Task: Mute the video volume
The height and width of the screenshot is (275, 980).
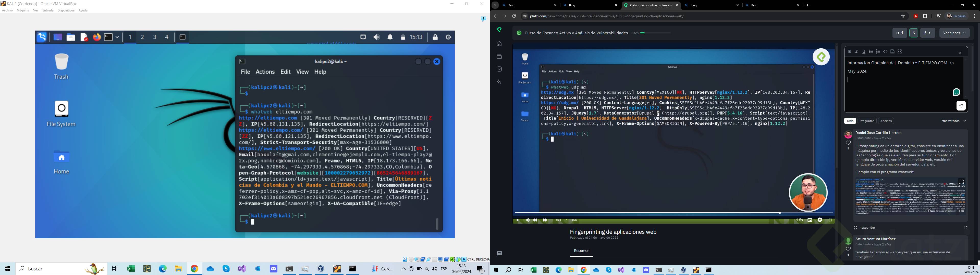Action: coord(527,220)
